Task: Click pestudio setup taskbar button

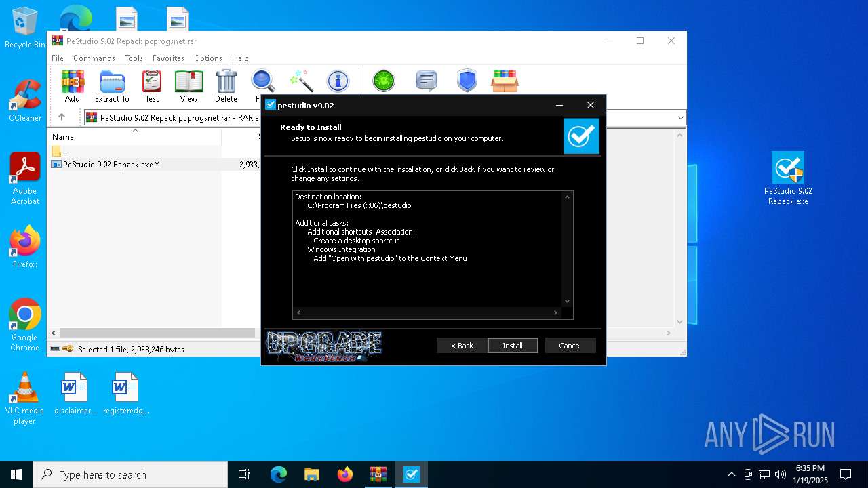Action: click(412, 474)
